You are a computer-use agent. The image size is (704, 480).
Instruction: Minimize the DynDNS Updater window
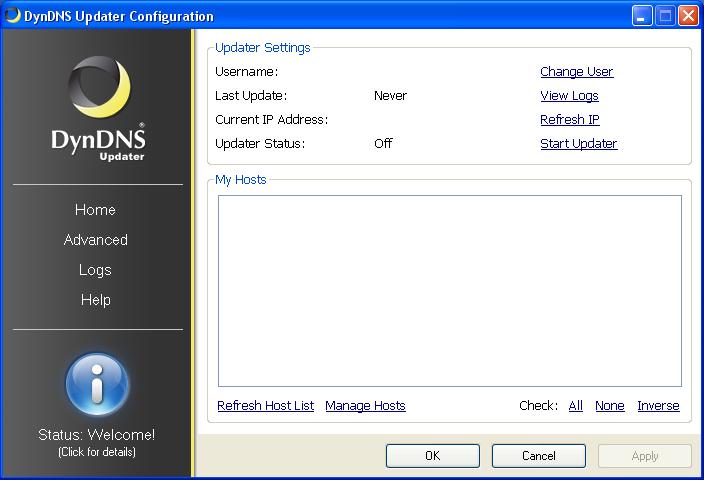pos(642,16)
